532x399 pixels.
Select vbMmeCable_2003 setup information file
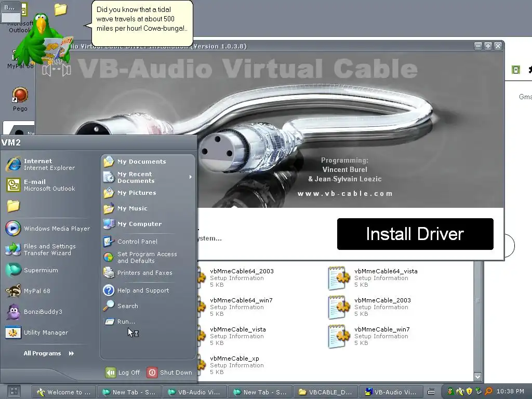coord(370,307)
